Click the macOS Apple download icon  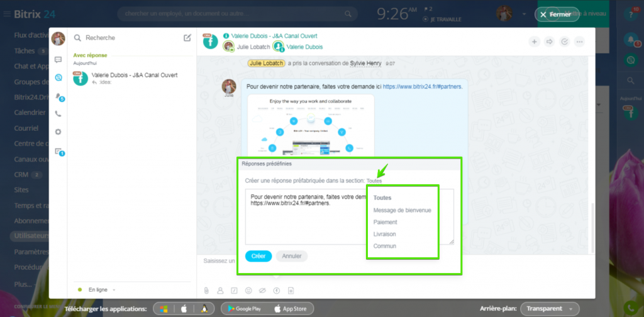[184, 309]
